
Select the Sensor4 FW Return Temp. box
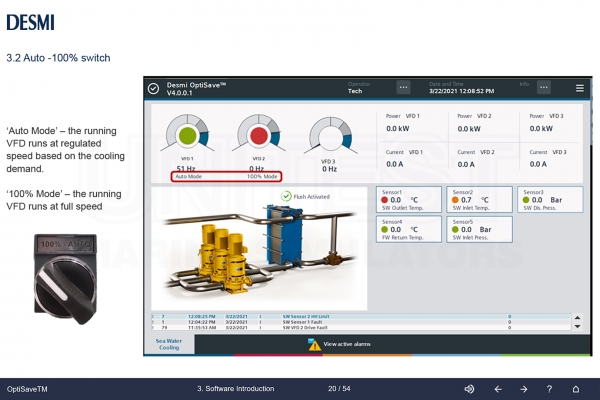(409, 229)
